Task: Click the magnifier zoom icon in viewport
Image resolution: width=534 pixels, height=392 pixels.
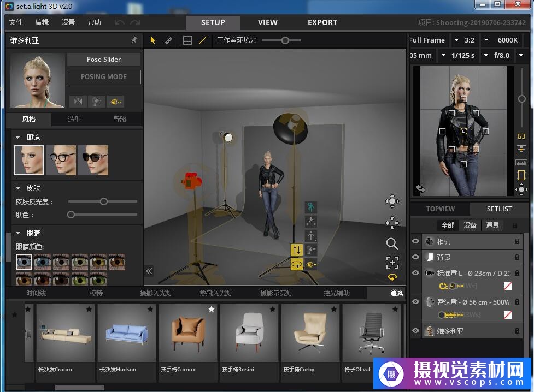Action: pos(392,243)
